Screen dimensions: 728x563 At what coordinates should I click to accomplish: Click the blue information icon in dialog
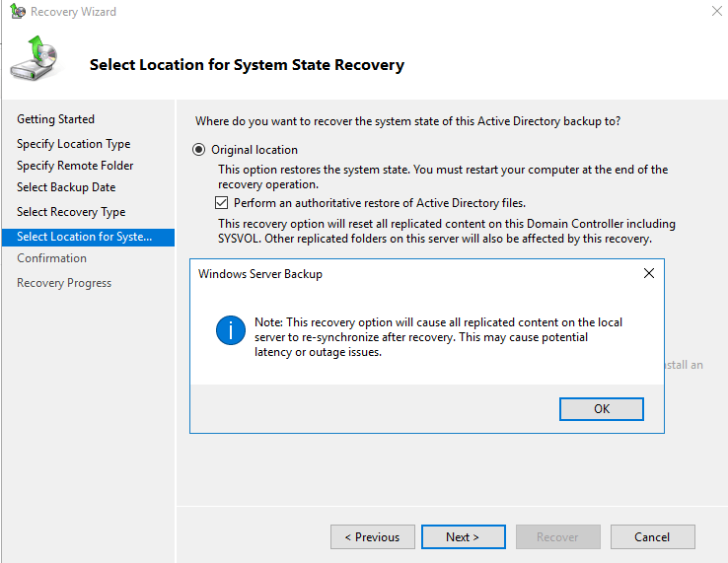click(230, 330)
